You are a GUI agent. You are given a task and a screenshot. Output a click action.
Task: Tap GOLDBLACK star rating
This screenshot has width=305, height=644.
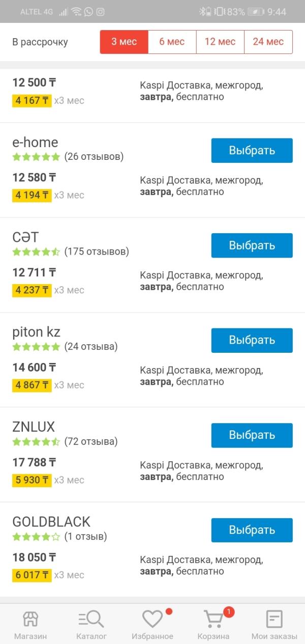point(36,537)
